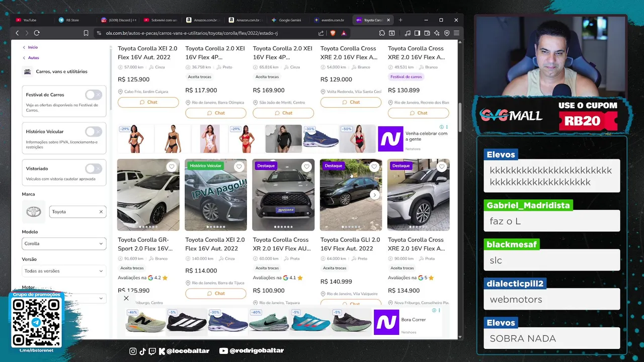Show next photo of the Corolla GLI
This screenshot has width=644, height=362.
pos(374,195)
